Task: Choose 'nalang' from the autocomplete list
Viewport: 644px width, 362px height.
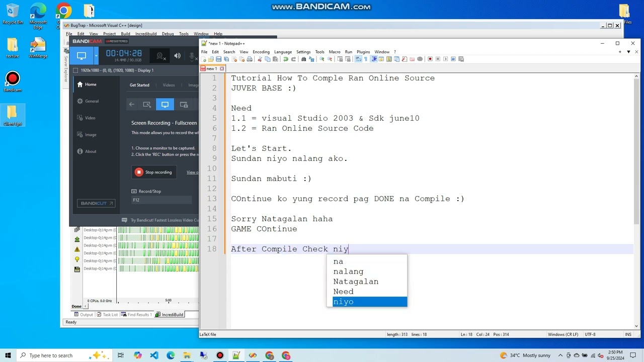Action: pos(369,271)
